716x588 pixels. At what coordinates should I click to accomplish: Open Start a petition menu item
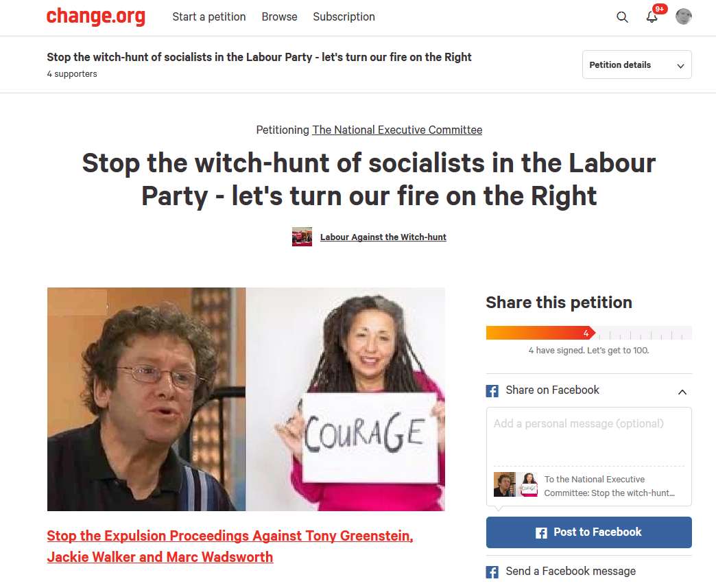(x=209, y=17)
